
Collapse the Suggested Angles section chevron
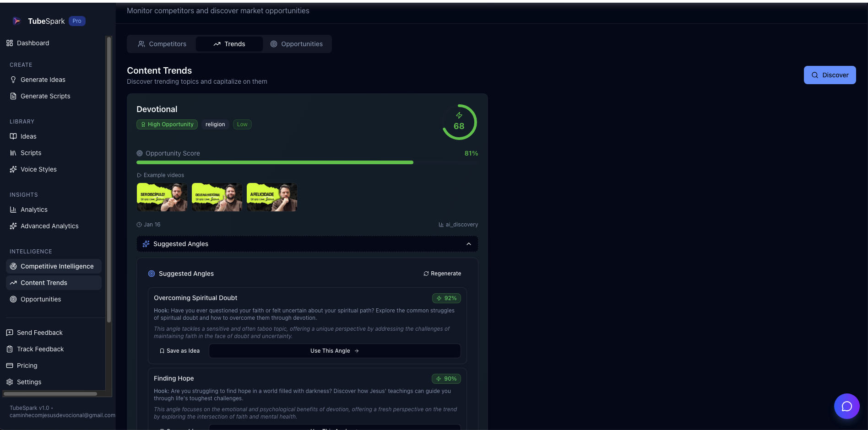469,244
